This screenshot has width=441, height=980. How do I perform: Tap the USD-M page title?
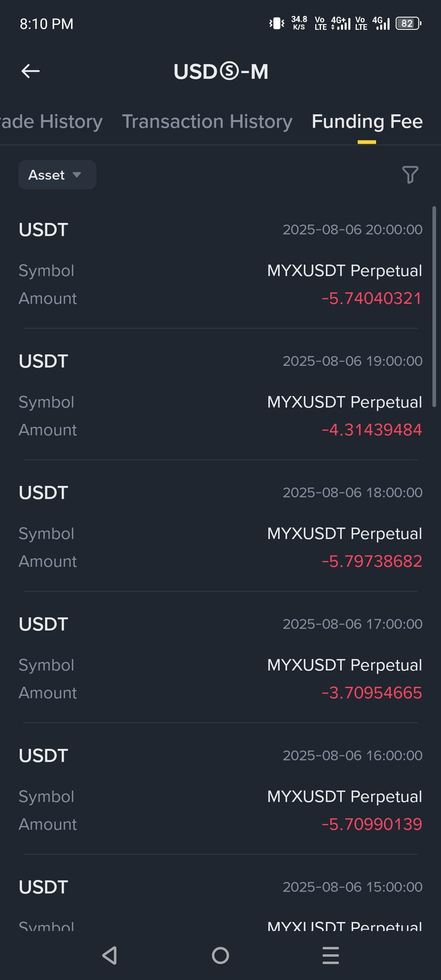click(x=221, y=71)
